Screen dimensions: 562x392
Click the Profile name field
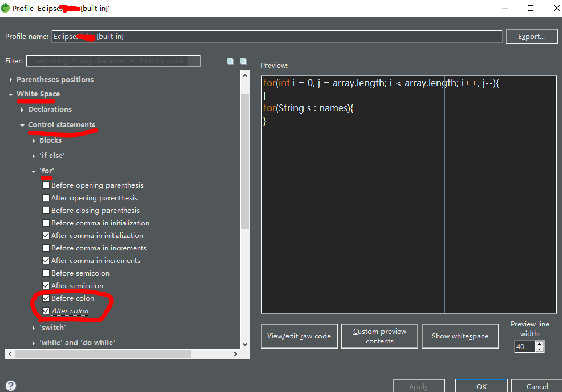click(x=277, y=36)
